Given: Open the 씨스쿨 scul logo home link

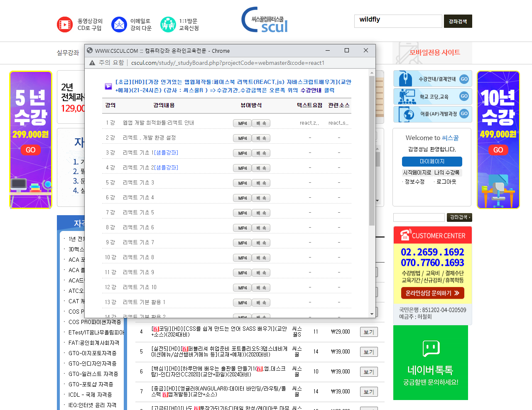Looking at the screenshot, I should (x=265, y=20).
